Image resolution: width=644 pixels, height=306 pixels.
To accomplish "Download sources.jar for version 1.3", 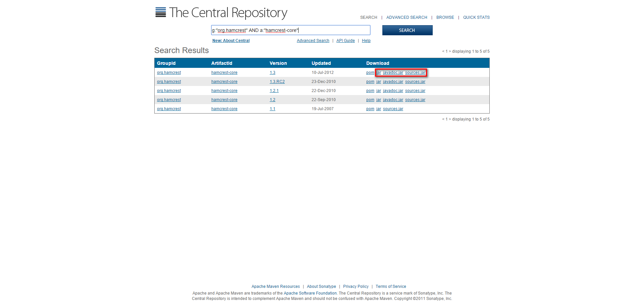I will 415,73.
